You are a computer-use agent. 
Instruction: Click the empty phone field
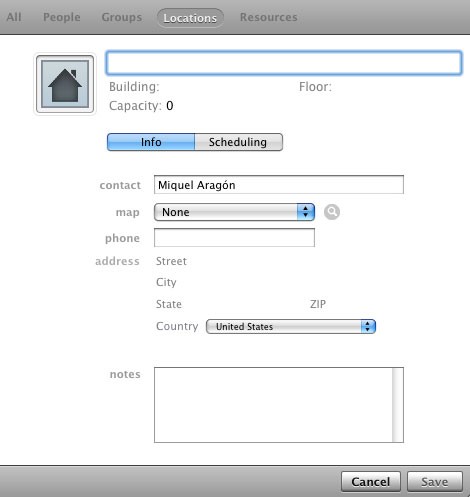(x=234, y=238)
